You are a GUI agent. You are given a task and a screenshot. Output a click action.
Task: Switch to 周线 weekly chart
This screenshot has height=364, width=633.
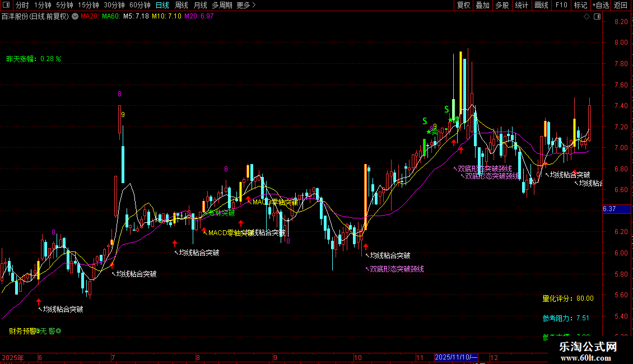click(181, 5)
